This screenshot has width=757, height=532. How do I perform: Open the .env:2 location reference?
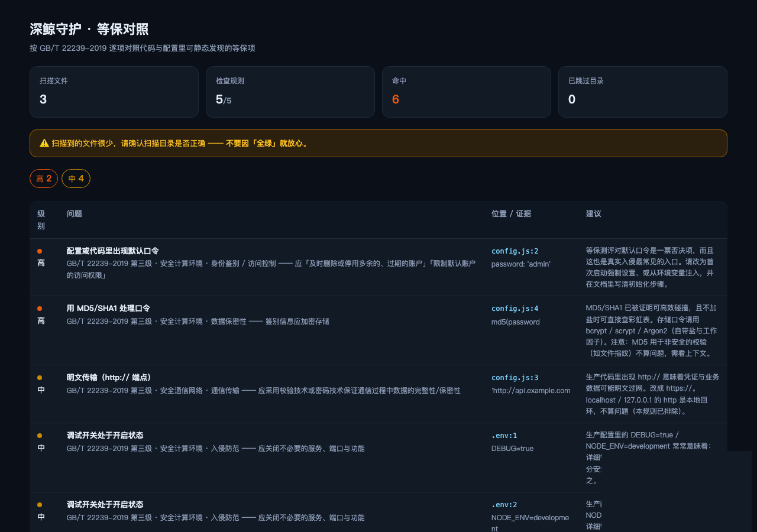click(x=504, y=505)
